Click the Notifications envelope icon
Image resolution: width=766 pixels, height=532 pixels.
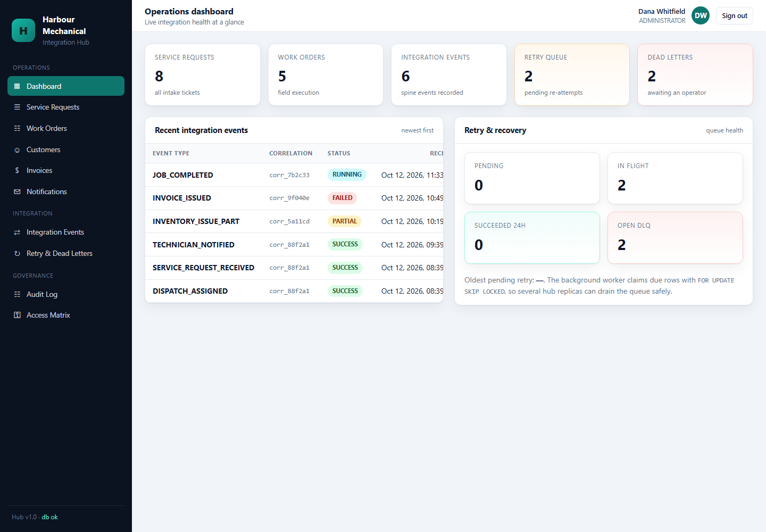[x=17, y=192]
